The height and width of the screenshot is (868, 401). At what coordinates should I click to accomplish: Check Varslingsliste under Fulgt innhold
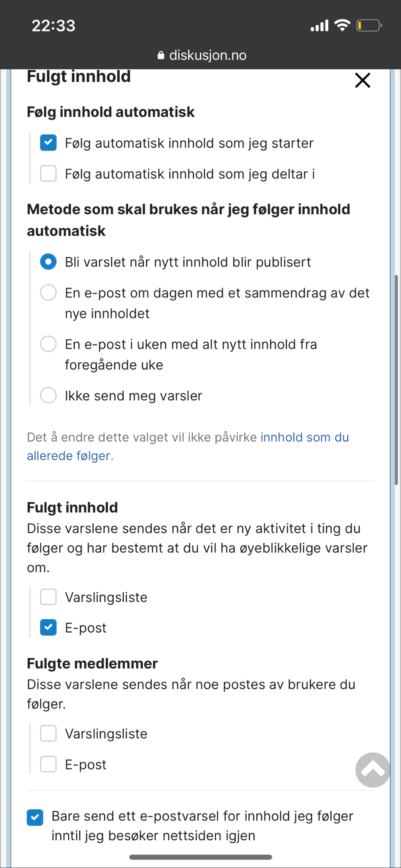pos(48,597)
